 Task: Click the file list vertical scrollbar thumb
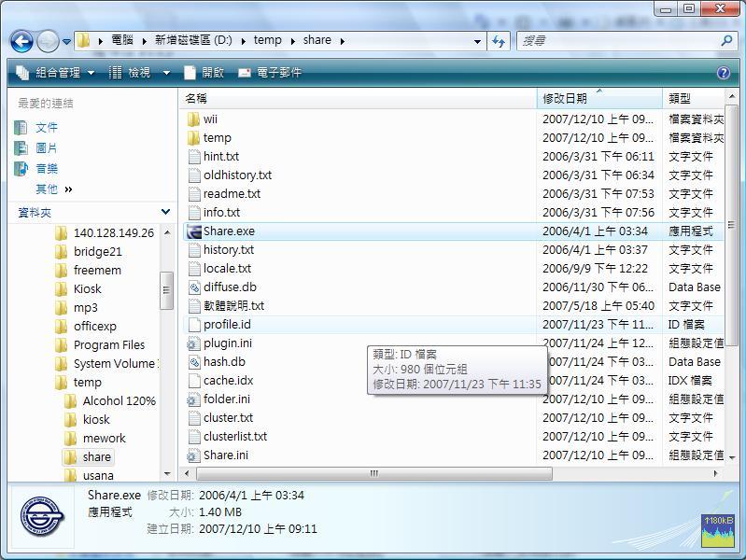732,226
